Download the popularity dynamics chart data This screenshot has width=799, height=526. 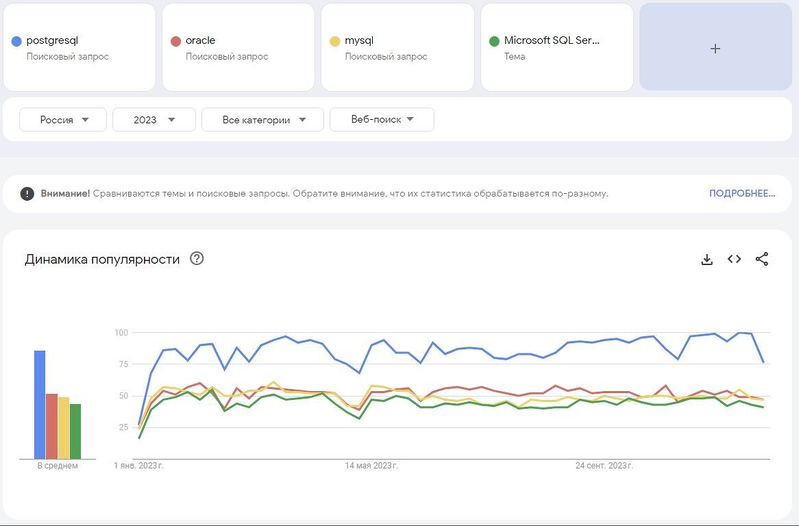tap(706, 259)
